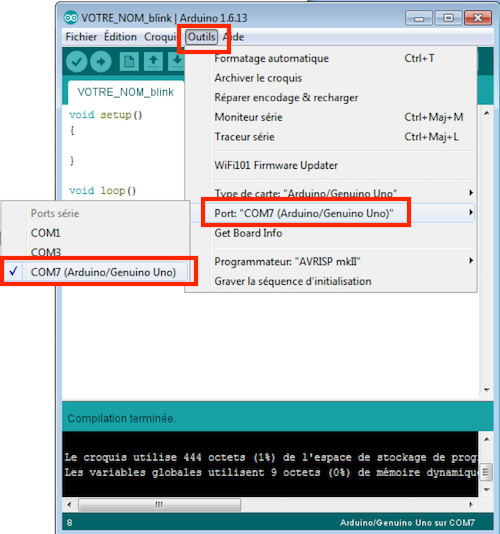Click the Save sketch down-arrow icon

pyautogui.click(x=177, y=62)
